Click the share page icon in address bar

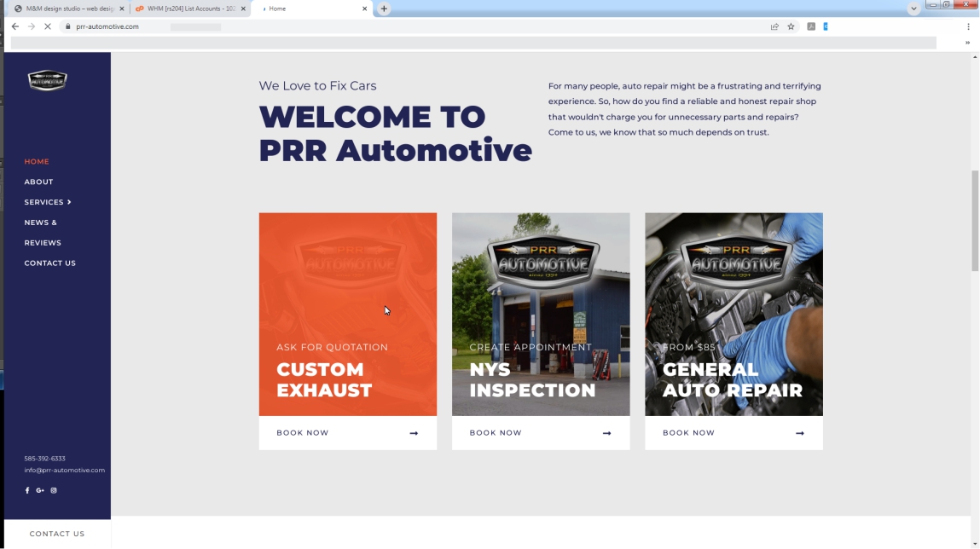click(x=774, y=26)
